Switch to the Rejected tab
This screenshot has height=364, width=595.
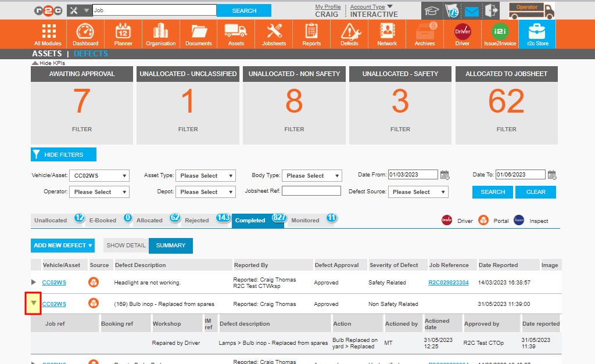point(198,220)
